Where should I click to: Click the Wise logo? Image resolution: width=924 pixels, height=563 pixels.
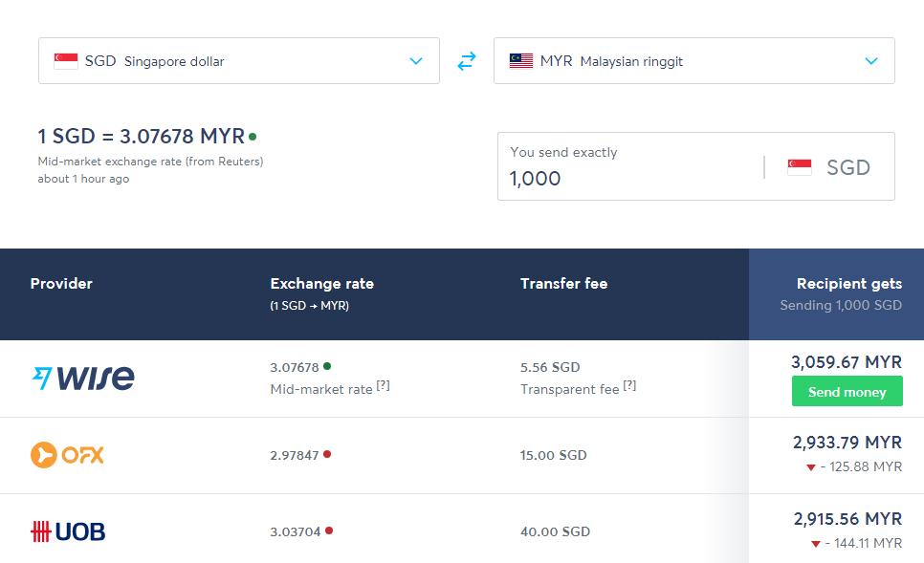pyautogui.click(x=83, y=378)
